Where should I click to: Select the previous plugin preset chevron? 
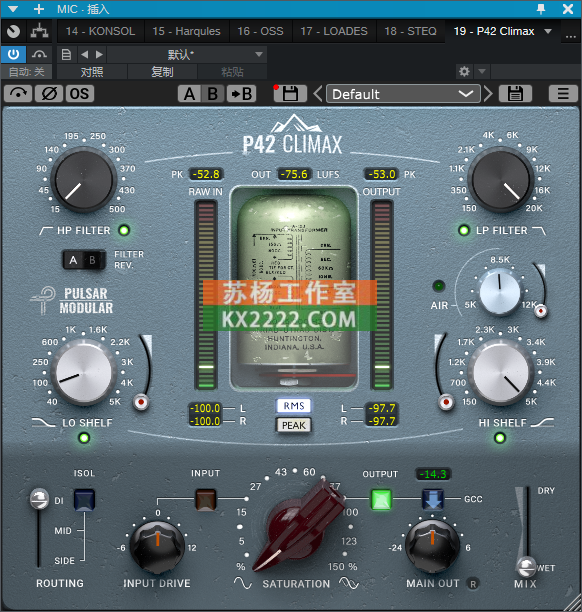click(x=318, y=94)
